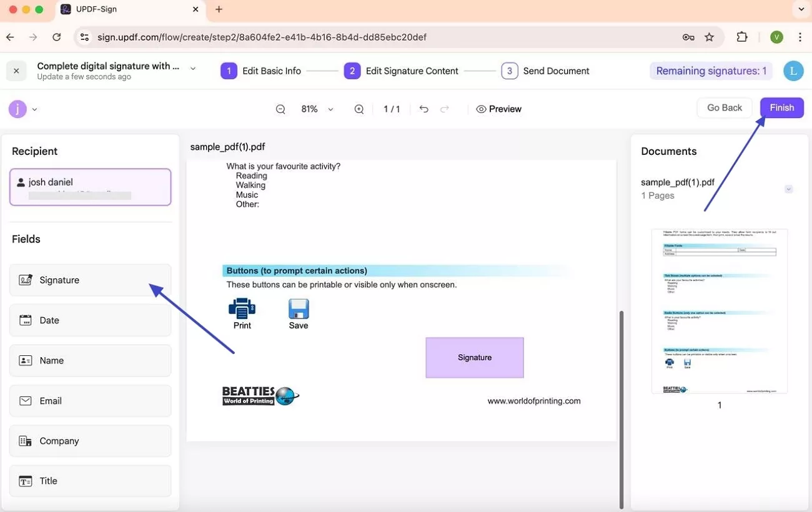Reload the page with the refresh icon
The image size is (812, 512).
tap(57, 37)
